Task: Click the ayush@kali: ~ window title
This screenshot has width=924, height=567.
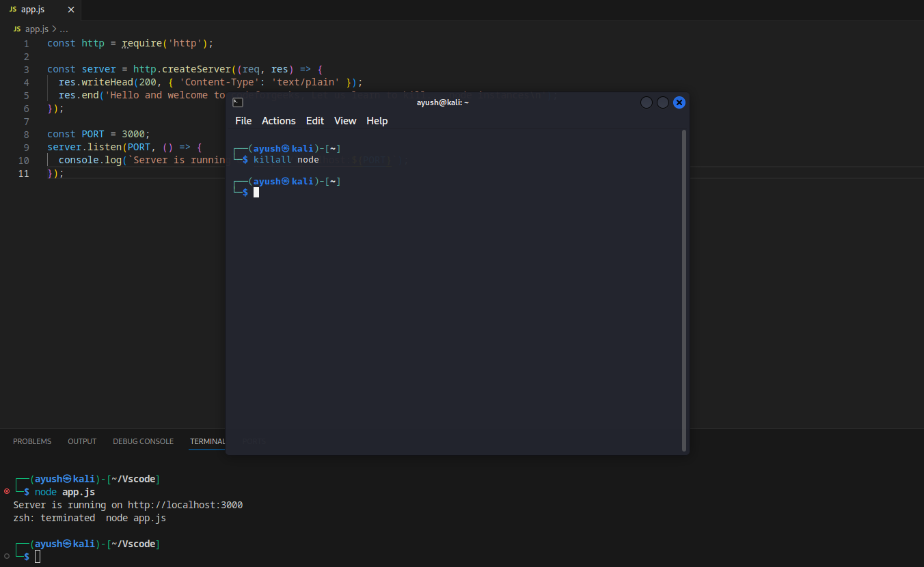Action: click(443, 102)
